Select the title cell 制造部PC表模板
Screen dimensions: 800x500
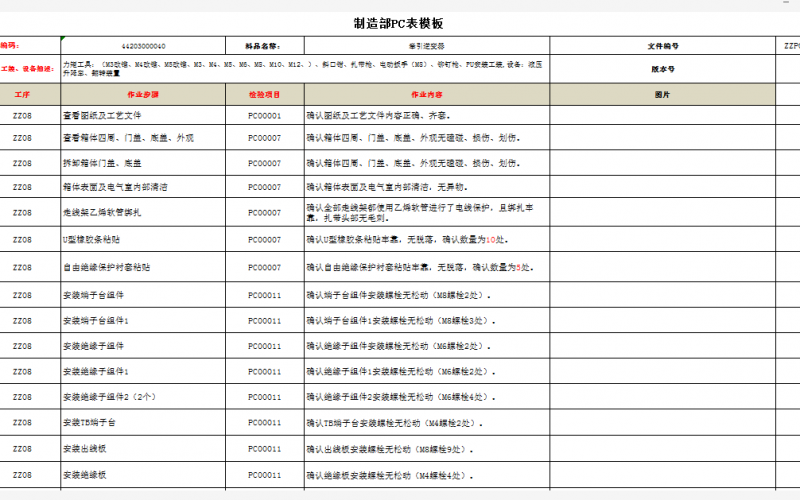[398, 23]
